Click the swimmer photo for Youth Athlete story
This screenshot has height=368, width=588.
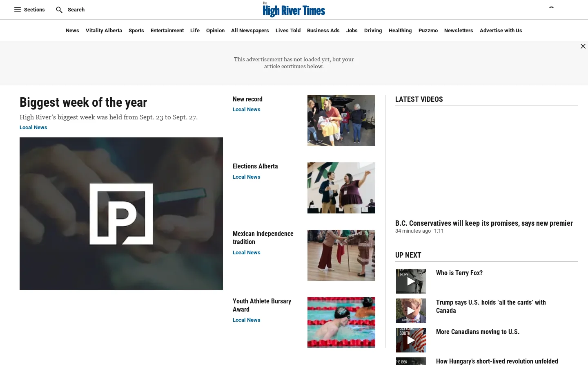(341, 323)
